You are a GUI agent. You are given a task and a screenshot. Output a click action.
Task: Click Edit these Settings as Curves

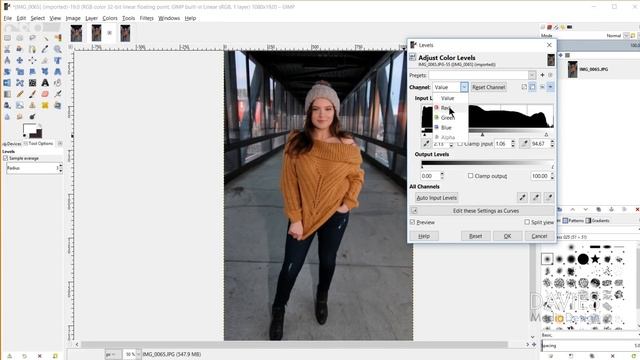[x=482, y=211]
